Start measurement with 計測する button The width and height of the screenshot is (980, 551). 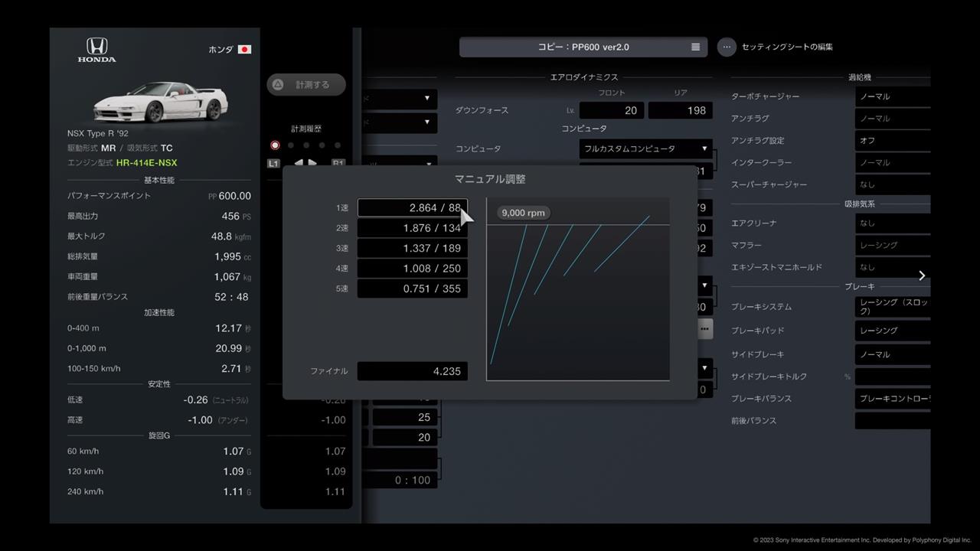click(x=306, y=84)
